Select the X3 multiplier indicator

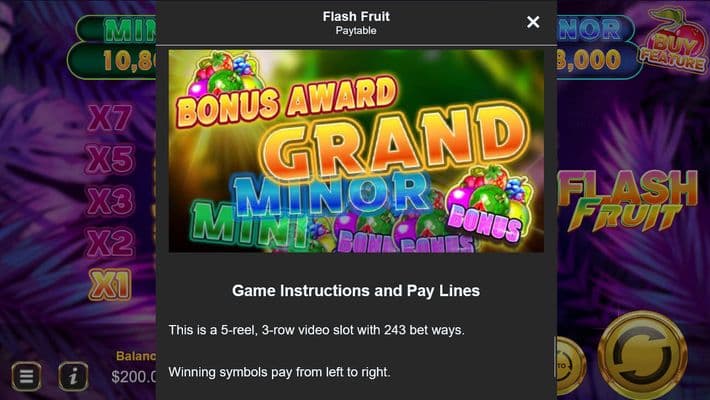coord(110,201)
